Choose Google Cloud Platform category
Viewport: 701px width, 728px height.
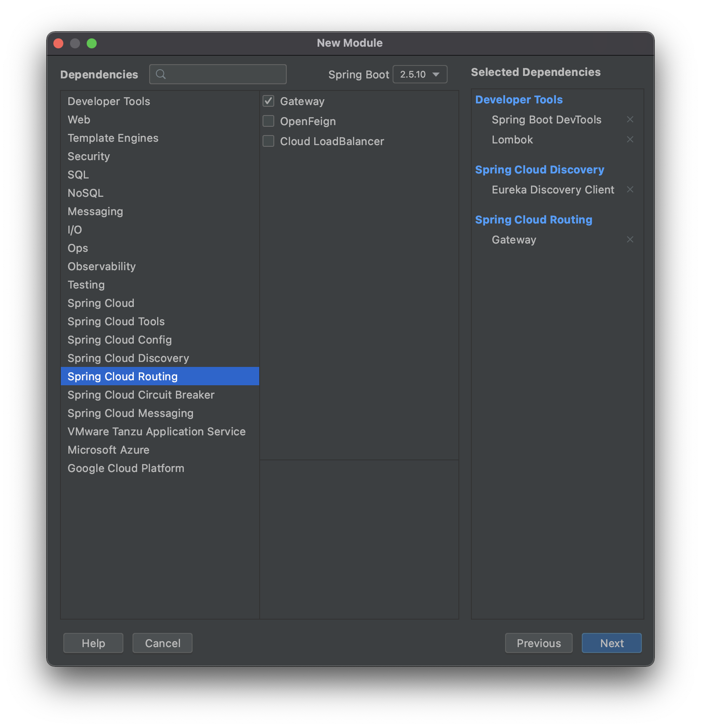coord(160,468)
